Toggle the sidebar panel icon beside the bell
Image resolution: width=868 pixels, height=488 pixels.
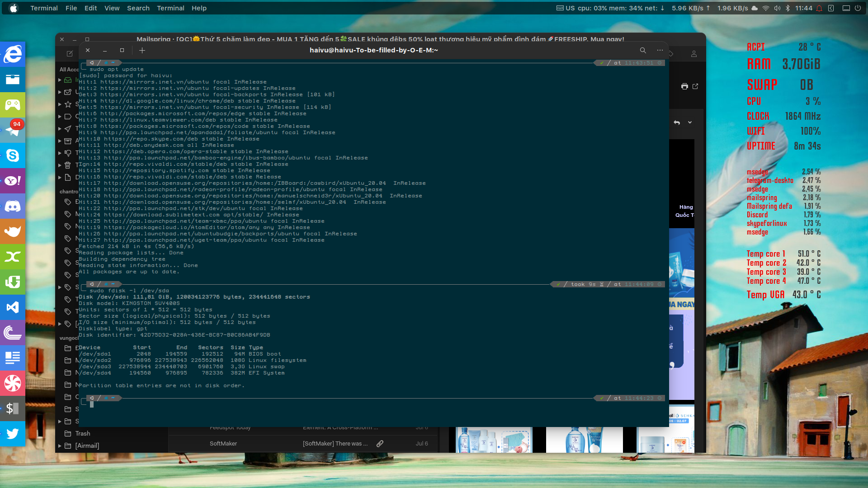point(831,8)
